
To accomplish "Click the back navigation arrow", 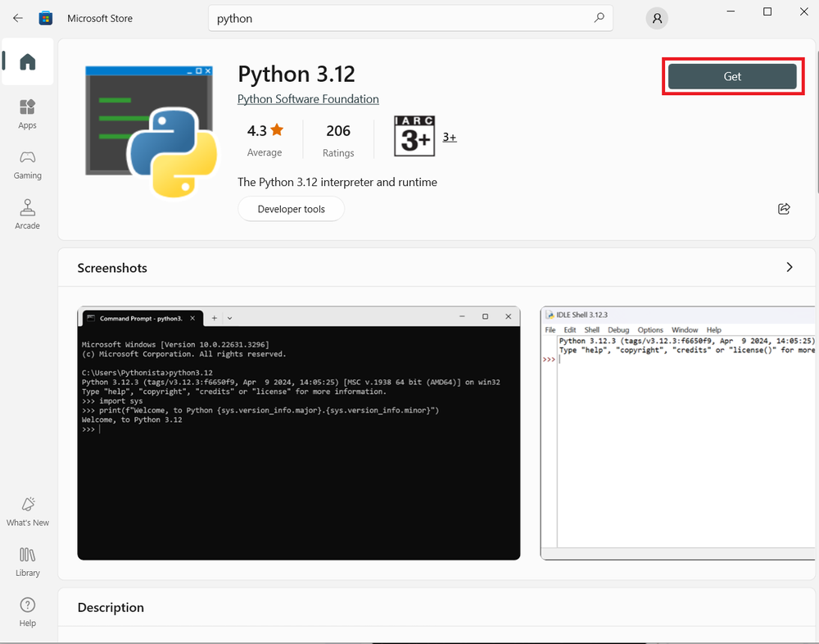I will (x=17, y=17).
